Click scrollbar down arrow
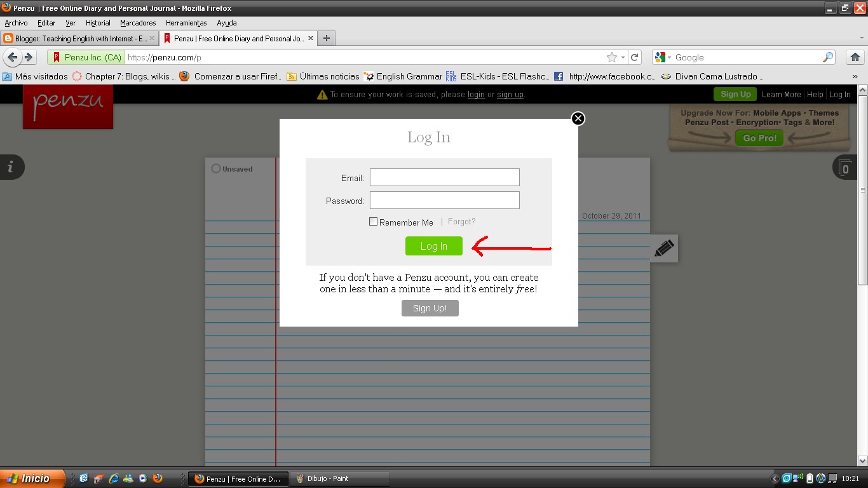868x488 pixels. 863,461
